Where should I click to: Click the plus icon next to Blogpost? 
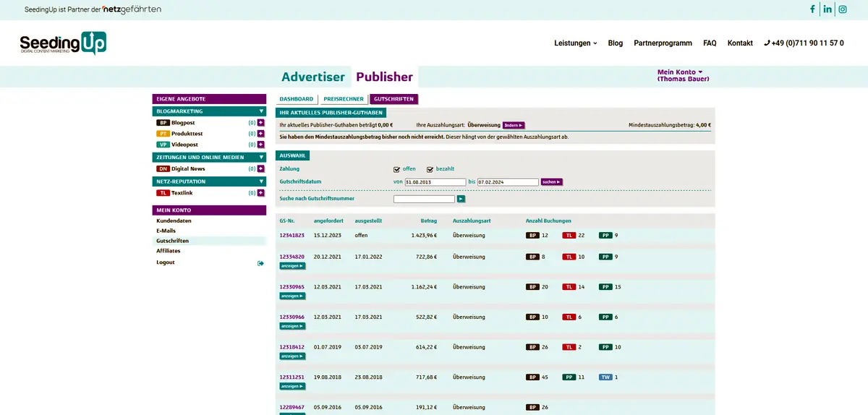click(x=261, y=123)
